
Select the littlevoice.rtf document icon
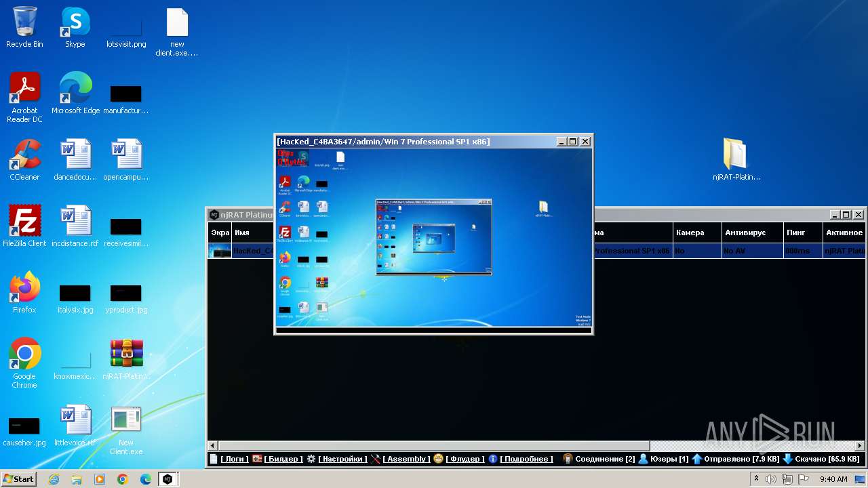[75, 426]
